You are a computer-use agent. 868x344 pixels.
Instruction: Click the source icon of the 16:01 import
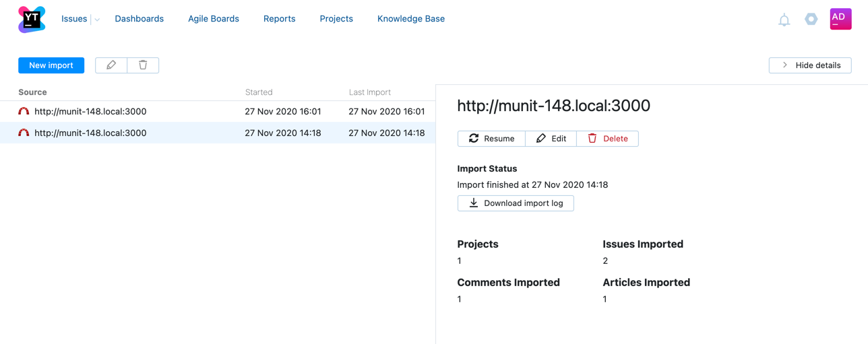pos(24,112)
